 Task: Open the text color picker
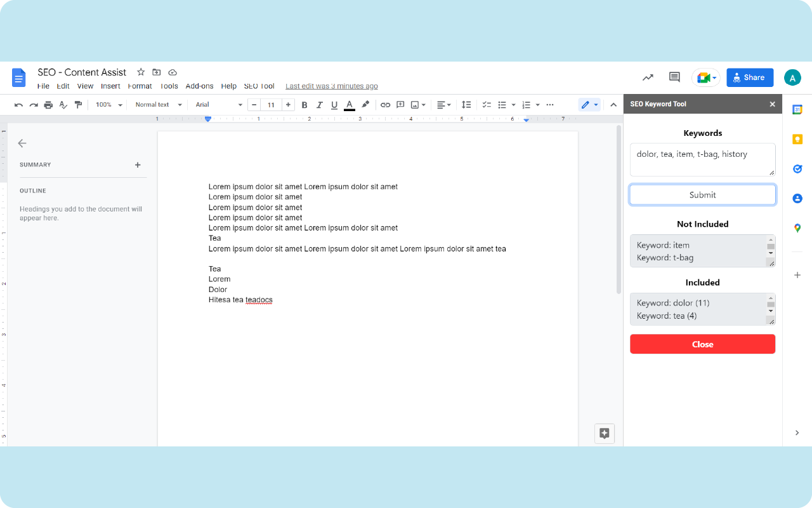click(x=349, y=105)
